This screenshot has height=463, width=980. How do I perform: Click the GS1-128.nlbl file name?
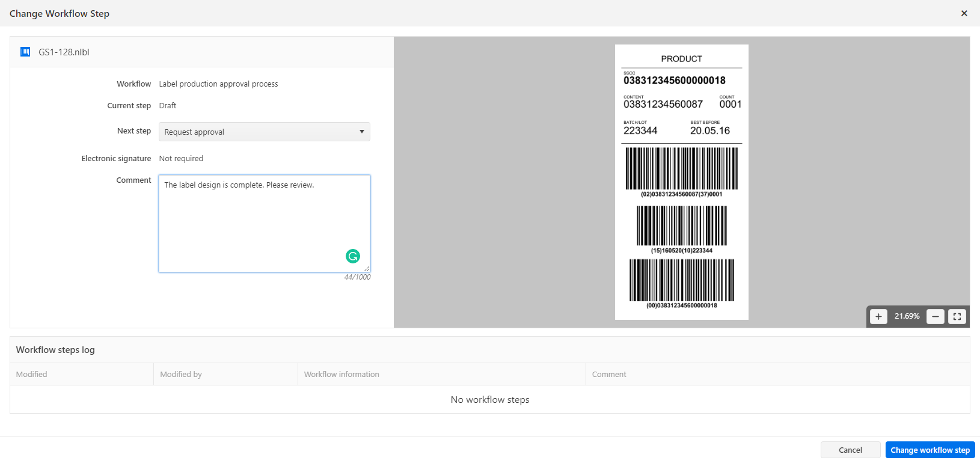pos(64,52)
